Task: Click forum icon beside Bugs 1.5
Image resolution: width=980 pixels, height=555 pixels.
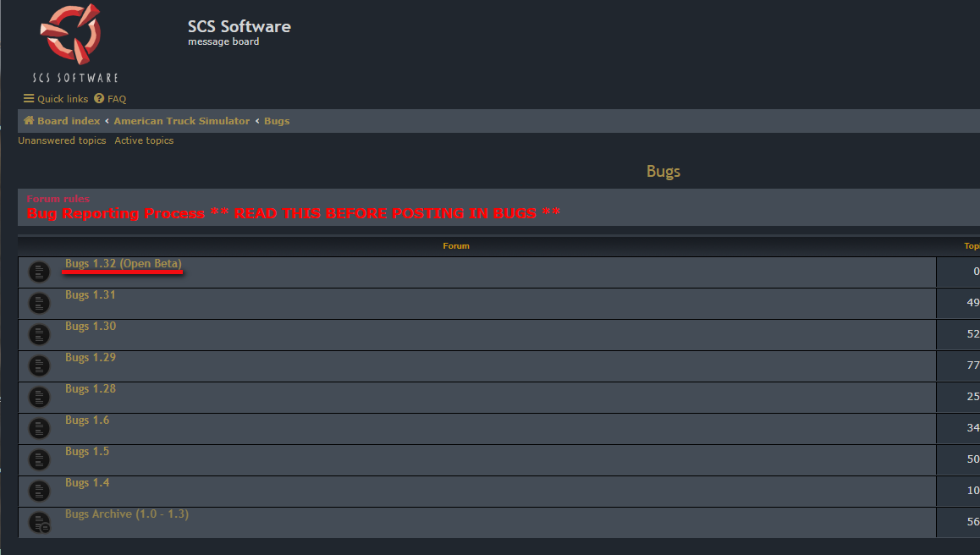Action: click(x=40, y=459)
